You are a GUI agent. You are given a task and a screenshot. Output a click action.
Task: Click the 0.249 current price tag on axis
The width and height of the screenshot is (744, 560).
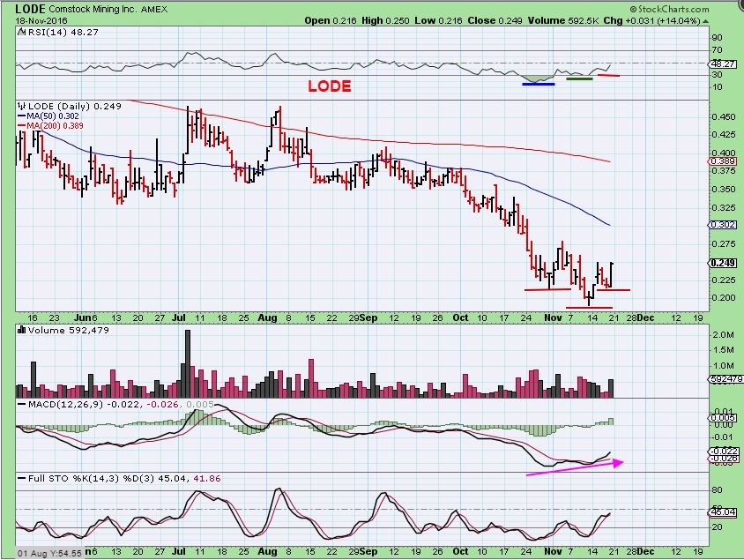(x=723, y=263)
